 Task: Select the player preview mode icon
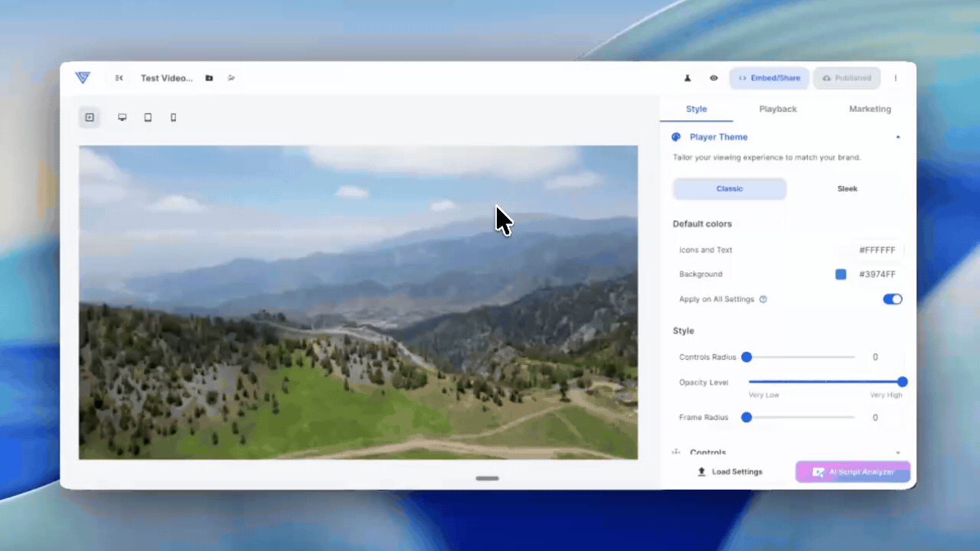point(90,117)
